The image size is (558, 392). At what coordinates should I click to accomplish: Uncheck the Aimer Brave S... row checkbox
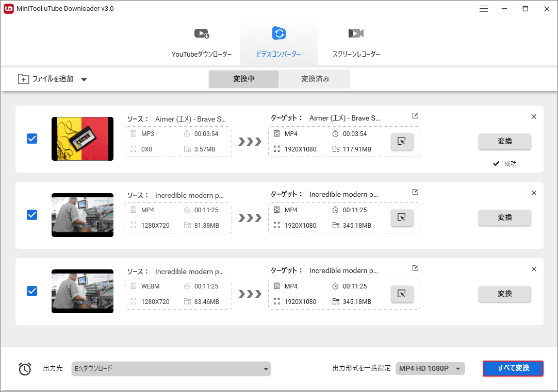(32, 139)
